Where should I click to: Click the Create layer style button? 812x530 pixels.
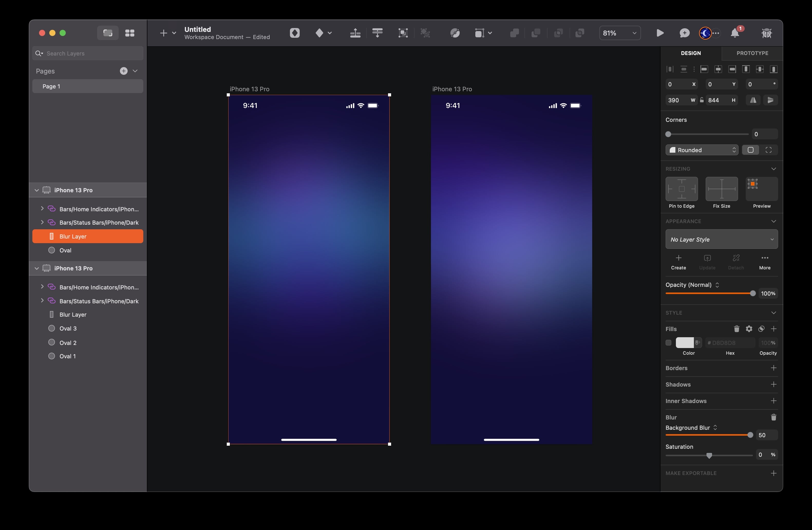point(678,262)
